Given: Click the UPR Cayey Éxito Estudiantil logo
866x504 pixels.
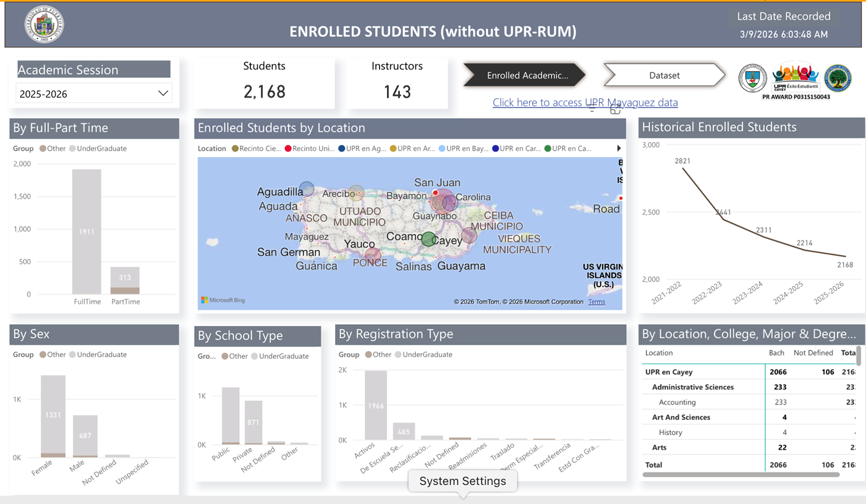Looking at the screenshot, I should click(796, 77).
